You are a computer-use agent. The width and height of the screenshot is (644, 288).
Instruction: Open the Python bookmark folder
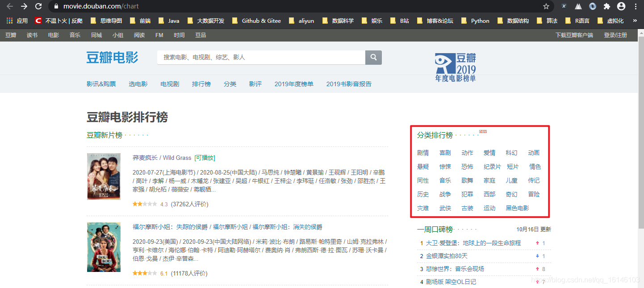click(475, 21)
